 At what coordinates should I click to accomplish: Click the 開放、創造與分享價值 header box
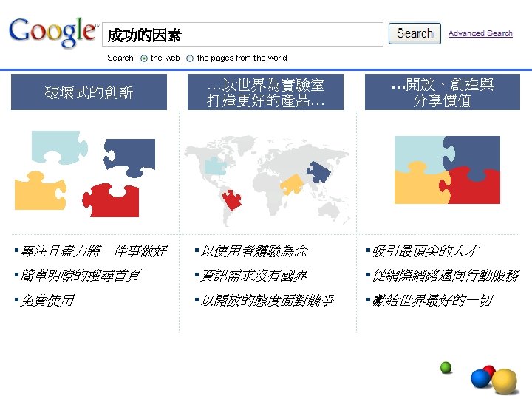coord(443,92)
